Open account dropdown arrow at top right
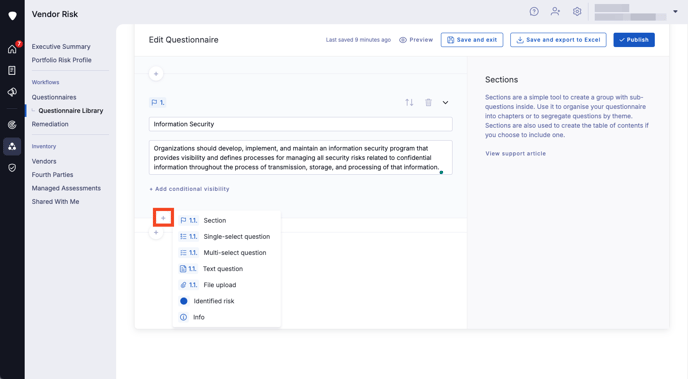 (x=675, y=12)
